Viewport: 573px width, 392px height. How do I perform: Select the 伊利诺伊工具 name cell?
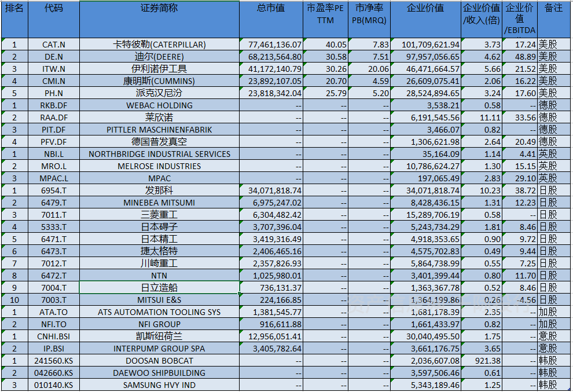[159, 69]
